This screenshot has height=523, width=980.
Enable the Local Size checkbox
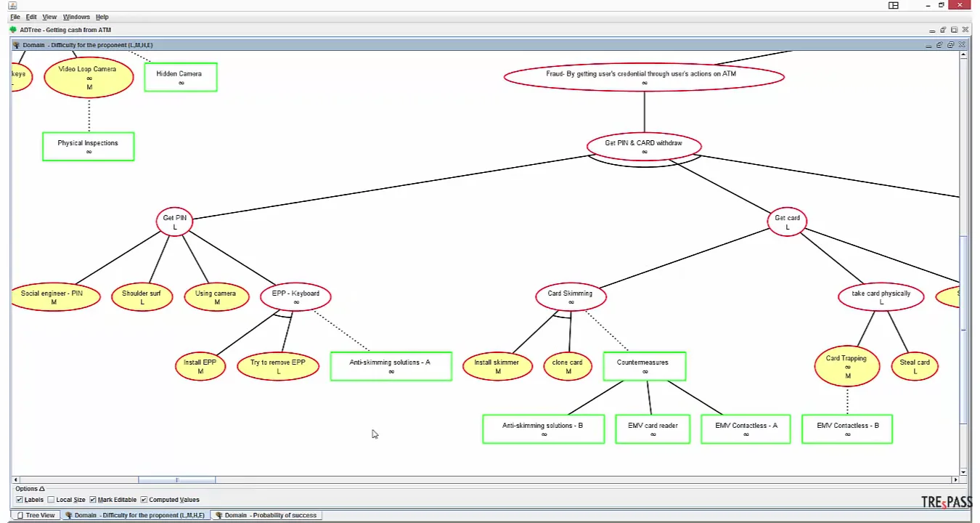[52, 500]
